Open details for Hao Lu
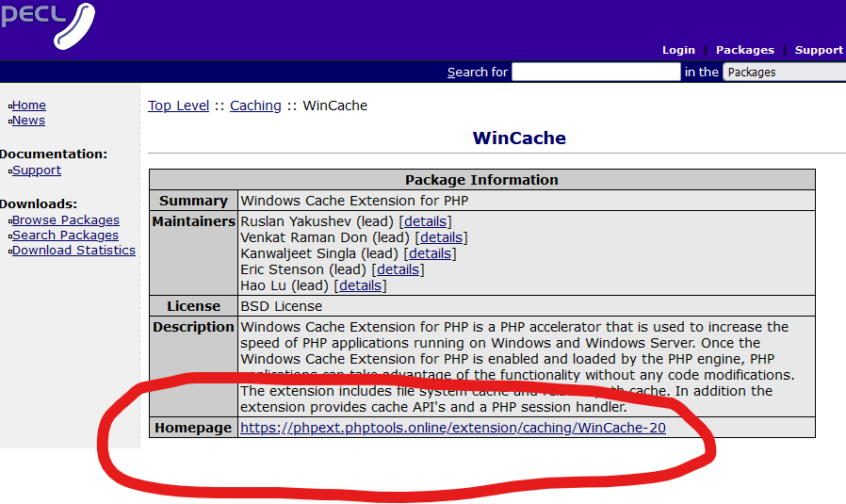The width and height of the screenshot is (846, 504). point(361,285)
